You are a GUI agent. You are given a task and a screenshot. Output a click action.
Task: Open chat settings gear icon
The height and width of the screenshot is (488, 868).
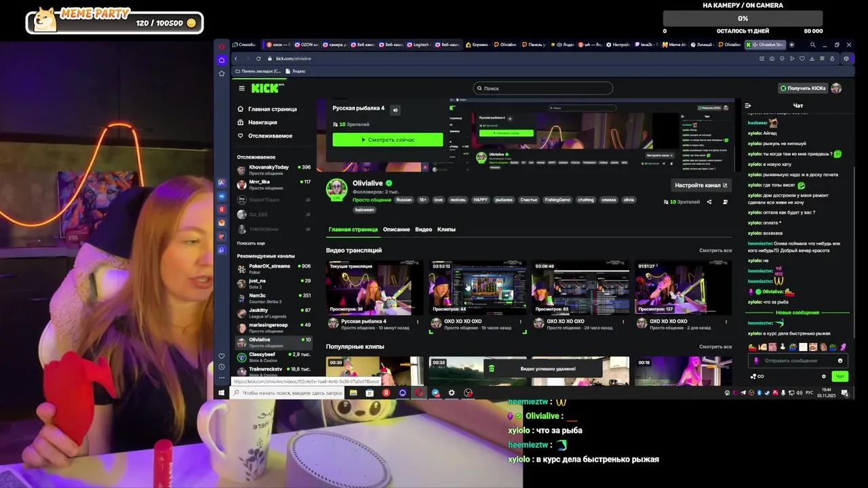pos(824,376)
